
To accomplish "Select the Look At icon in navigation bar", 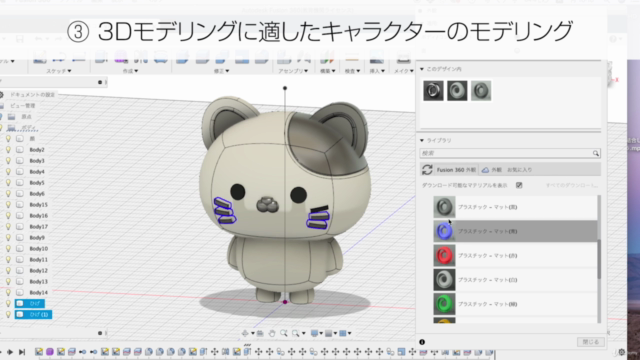I will point(260,333).
